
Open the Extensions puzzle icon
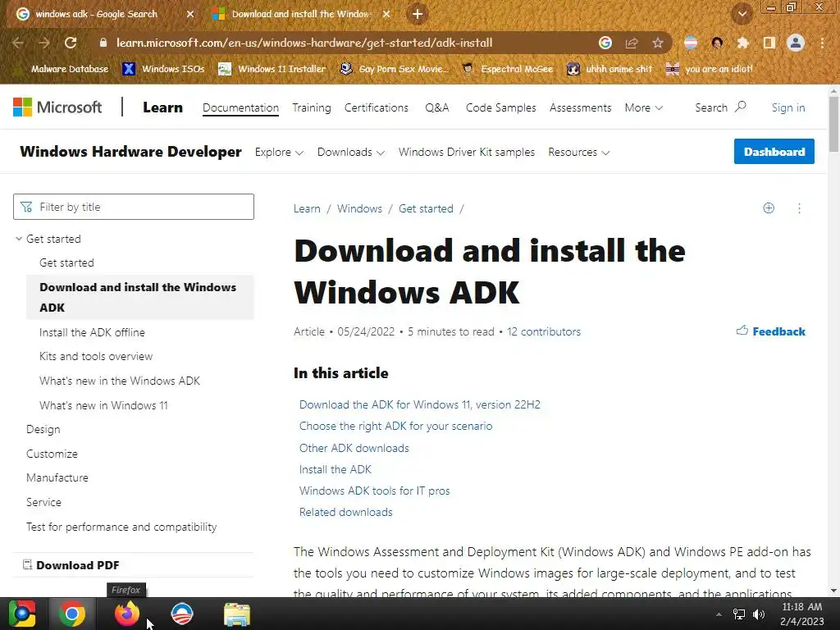coord(742,43)
